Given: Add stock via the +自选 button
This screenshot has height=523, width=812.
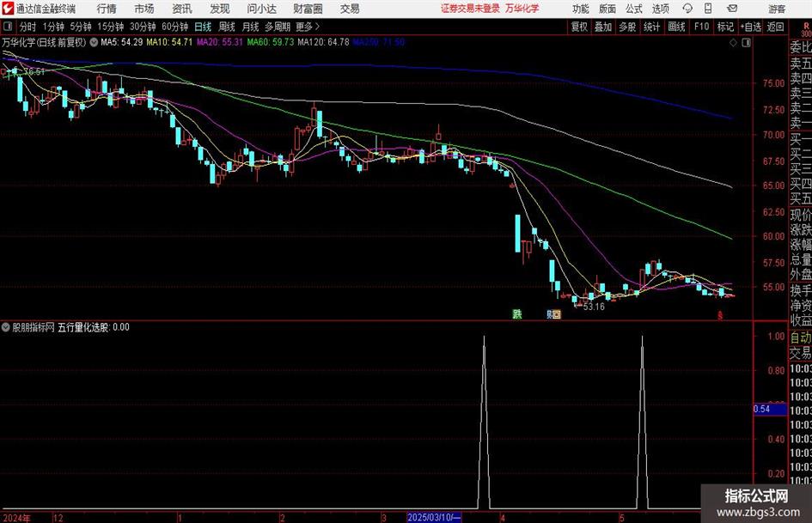Looking at the screenshot, I should 751,27.
